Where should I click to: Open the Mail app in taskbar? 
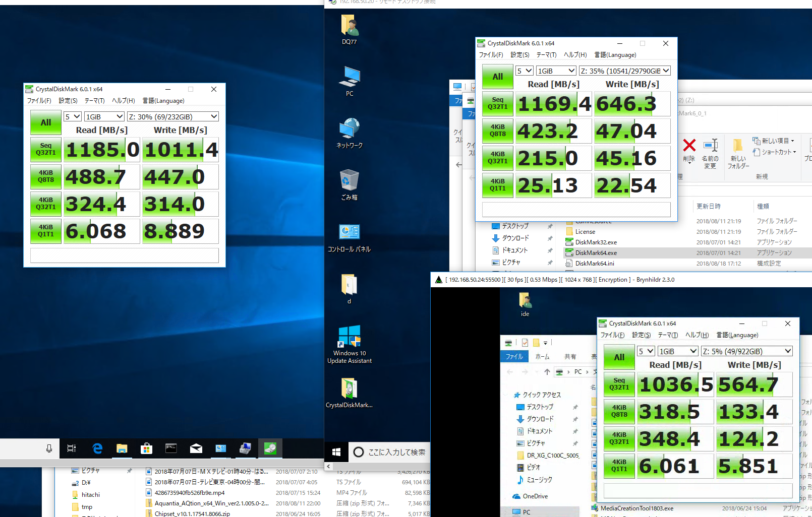pyautogui.click(x=196, y=448)
